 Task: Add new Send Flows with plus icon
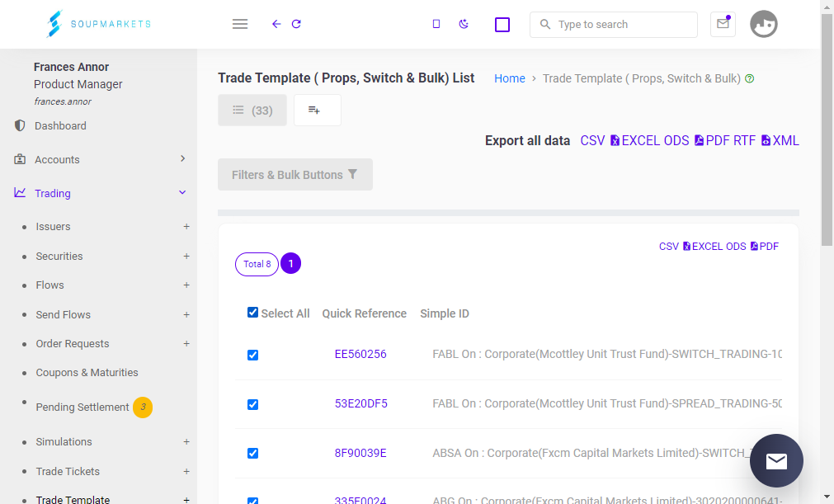(x=186, y=315)
